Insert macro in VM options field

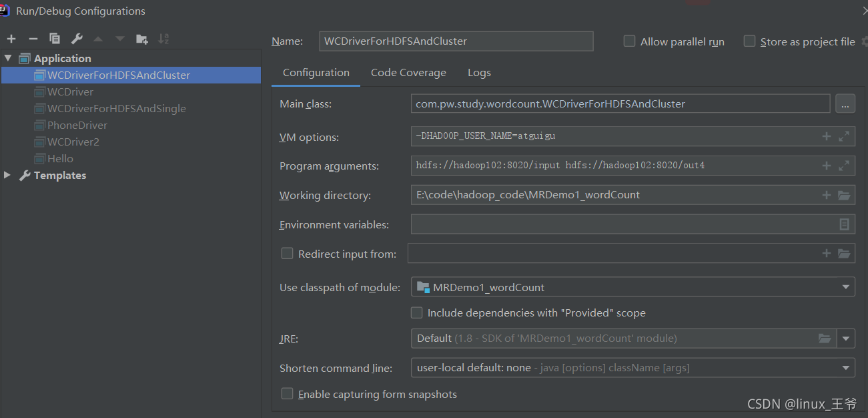pos(827,136)
